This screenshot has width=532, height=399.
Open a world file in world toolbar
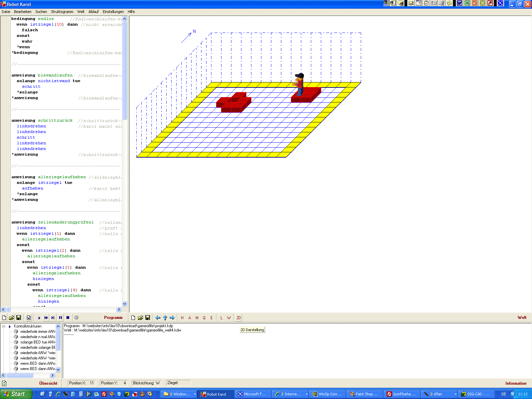(x=140, y=318)
